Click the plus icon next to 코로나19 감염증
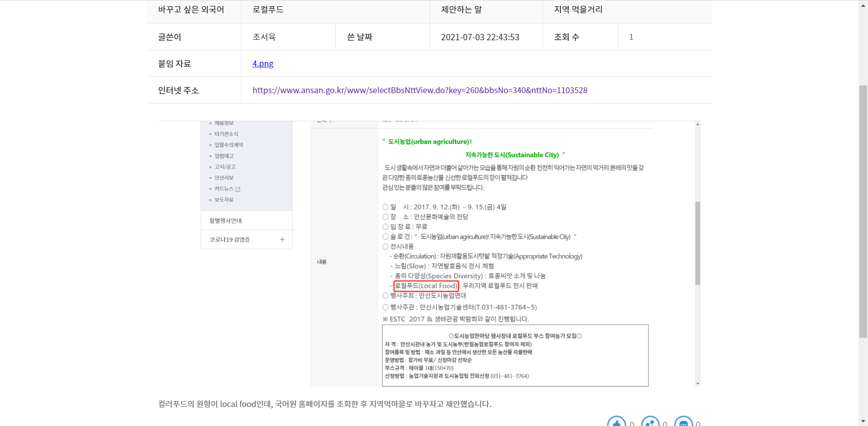868x426 pixels. (x=282, y=240)
